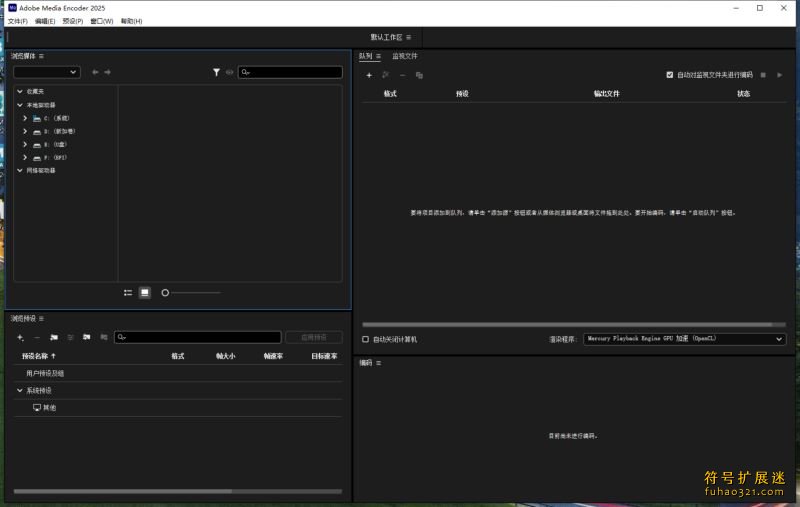
Task: Click the remove minus icon in queue toolbar
Action: 403,75
